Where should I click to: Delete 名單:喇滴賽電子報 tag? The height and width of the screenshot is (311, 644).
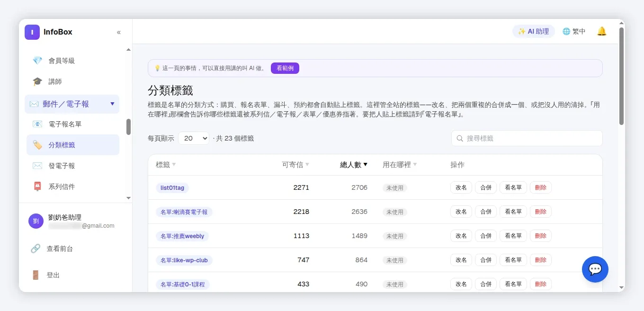(541, 212)
